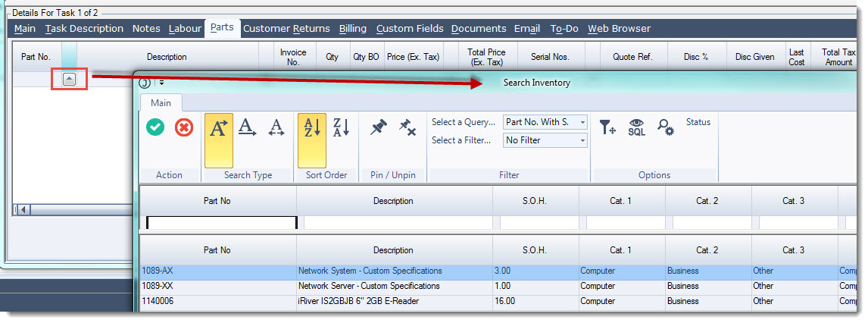
Task: Select row with part number 1089-XX
Action: [x=498, y=287]
